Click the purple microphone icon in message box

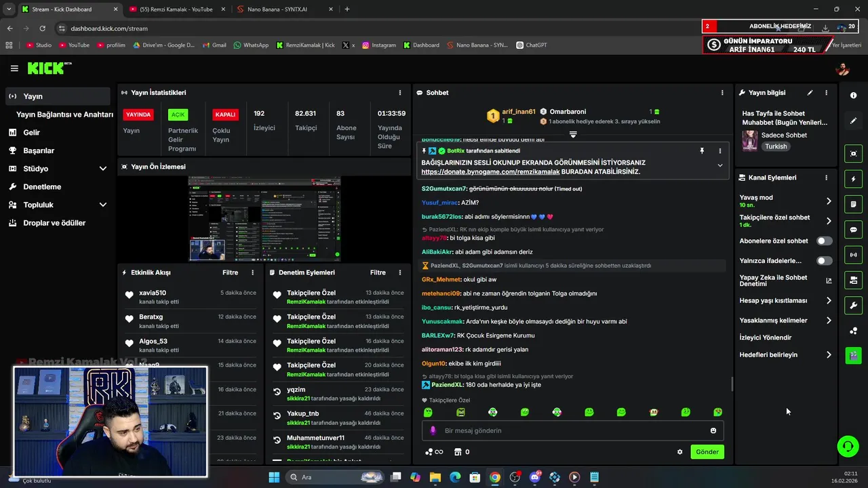[433, 430]
